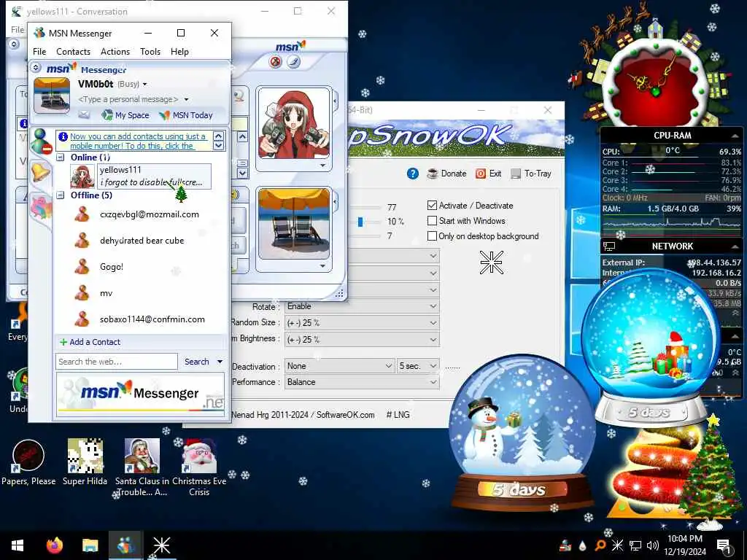Click the block contact icon in conversation window
The image size is (747, 560).
275,61
